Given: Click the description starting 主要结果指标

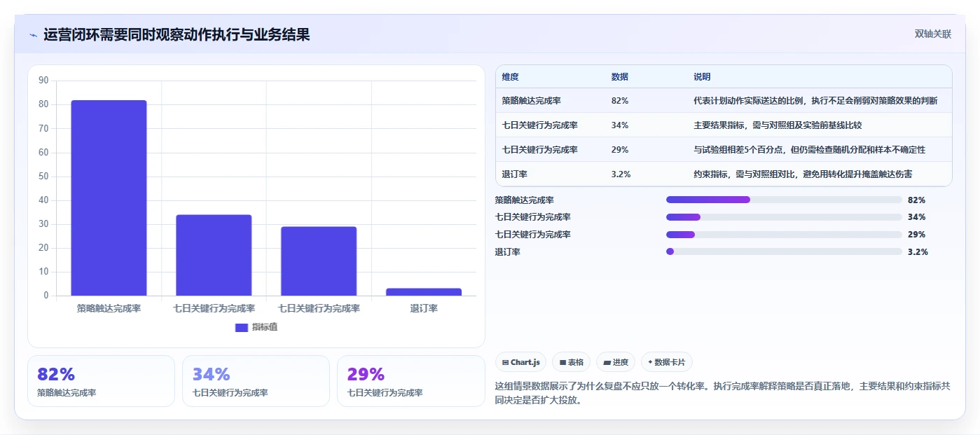Looking at the screenshot, I should point(778,125).
